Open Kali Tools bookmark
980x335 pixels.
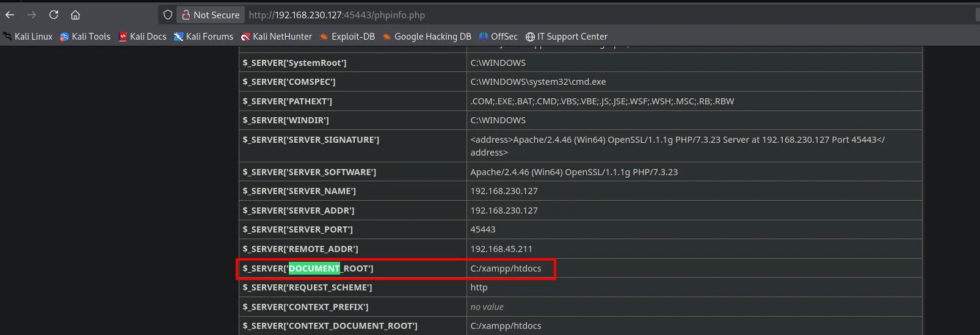[85, 37]
